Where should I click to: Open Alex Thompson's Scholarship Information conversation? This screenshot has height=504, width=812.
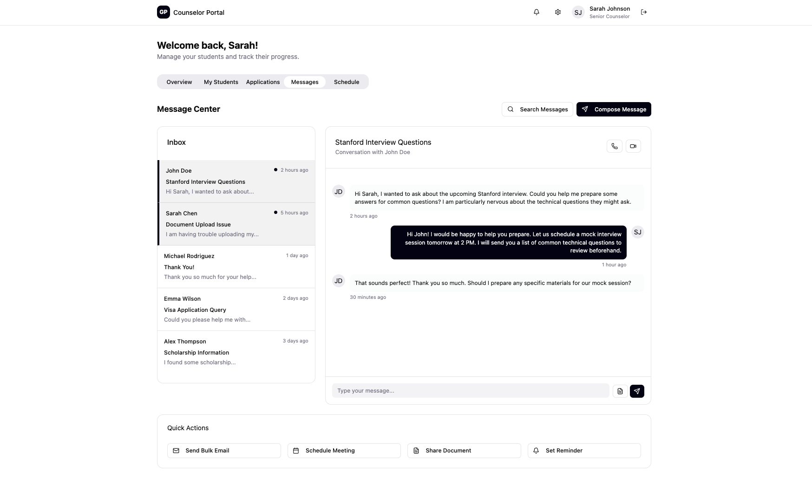tap(236, 352)
